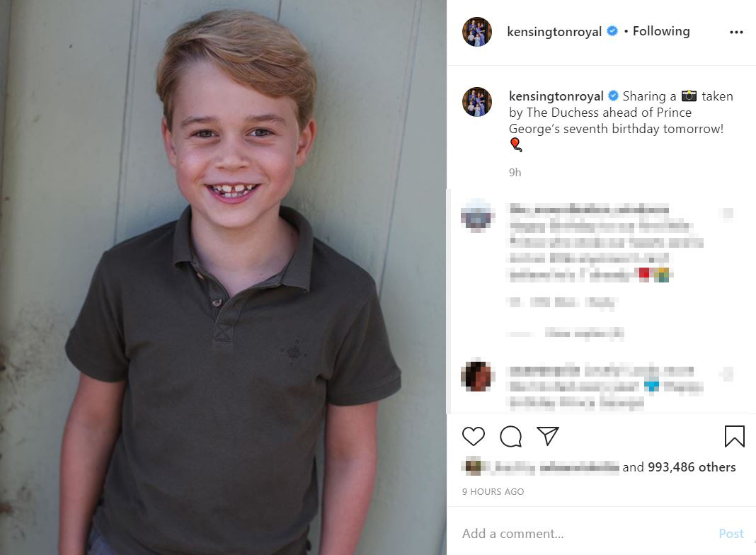Viewport: 756px width, 555px height.
Task: Open the three-dot more options menu
Action: [x=736, y=32]
